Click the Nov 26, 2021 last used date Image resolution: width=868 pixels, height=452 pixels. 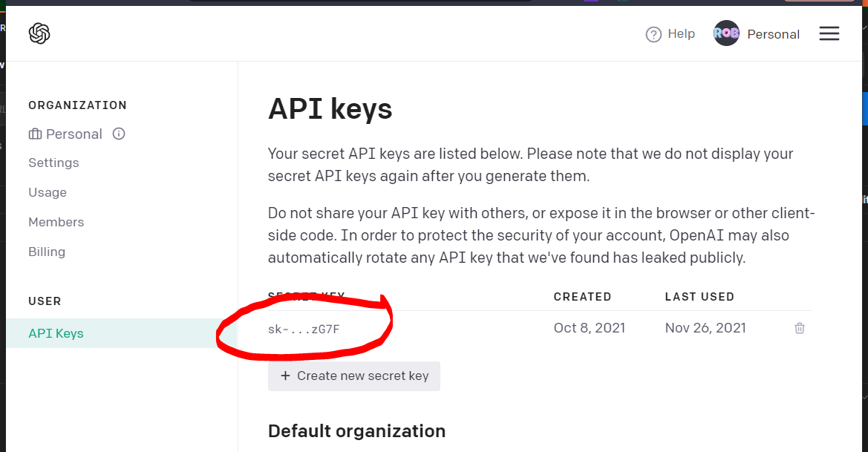click(x=705, y=328)
